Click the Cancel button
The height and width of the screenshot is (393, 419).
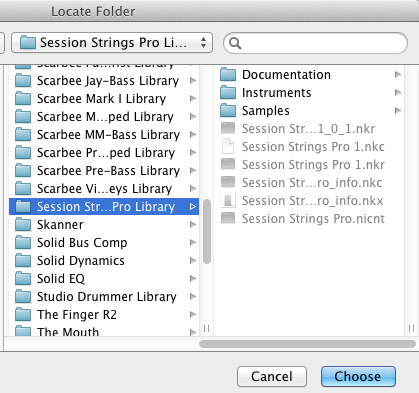tap(272, 376)
